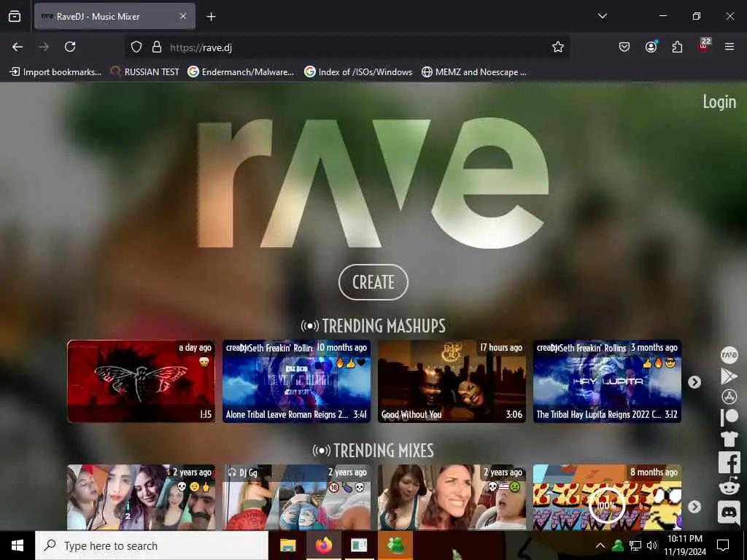Open the Index of /ISOs/Windows bookmark
The image size is (747, 560).
[x=358, y=72]
